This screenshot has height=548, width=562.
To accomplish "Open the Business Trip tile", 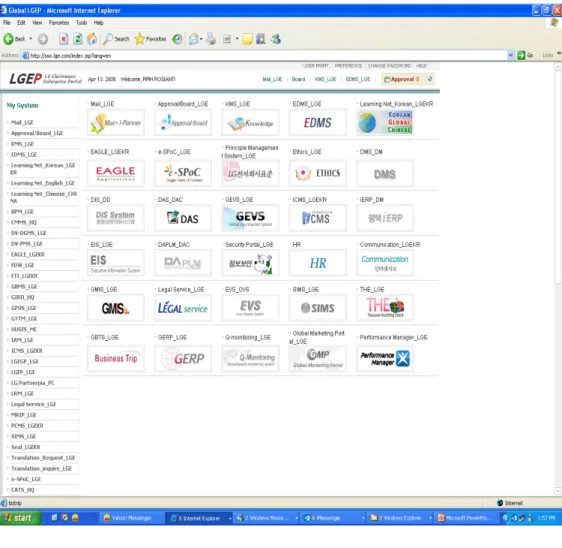I will coord(115,358).
